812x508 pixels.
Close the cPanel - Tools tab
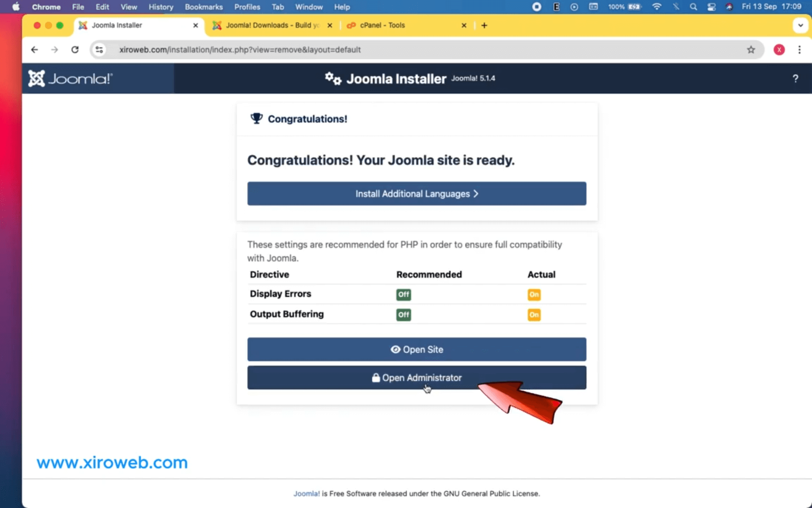coord(464,25)
